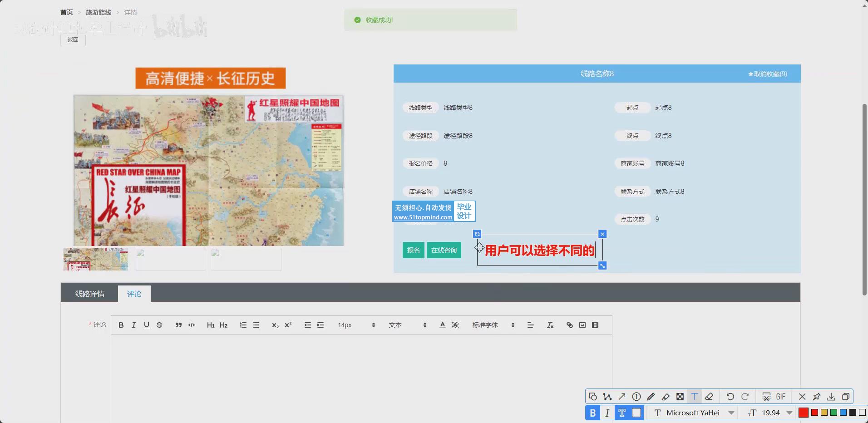This screenshot has height=423, width=868.
Task: Apply superscript formatting
Action: click(288, 325)
